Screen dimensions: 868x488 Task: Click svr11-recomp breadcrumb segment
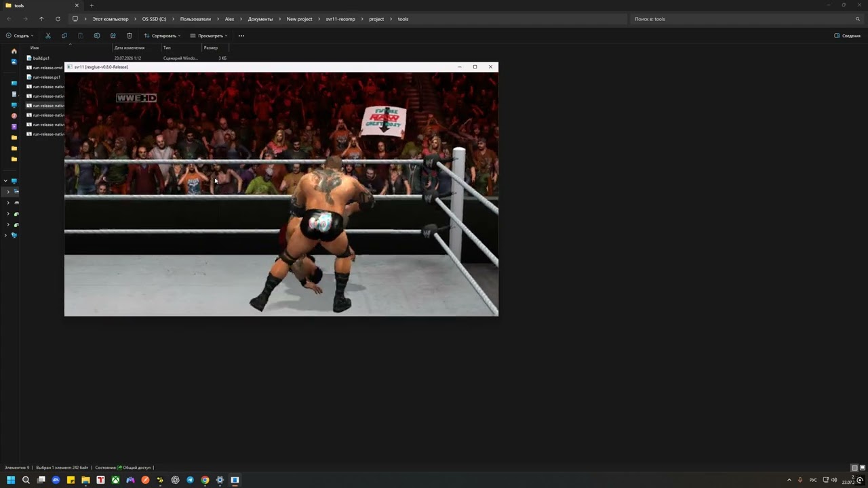(340, 19)
